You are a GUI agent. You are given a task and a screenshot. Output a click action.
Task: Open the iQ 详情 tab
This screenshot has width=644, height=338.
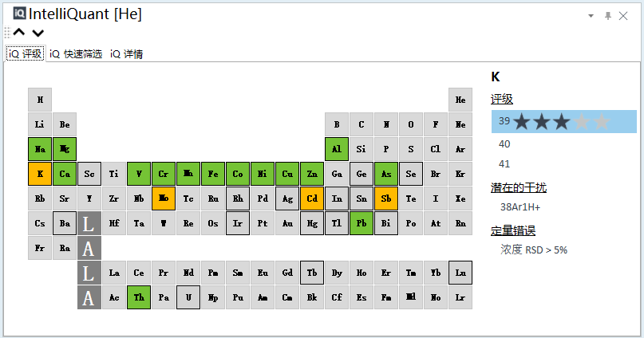pos(127,53)
